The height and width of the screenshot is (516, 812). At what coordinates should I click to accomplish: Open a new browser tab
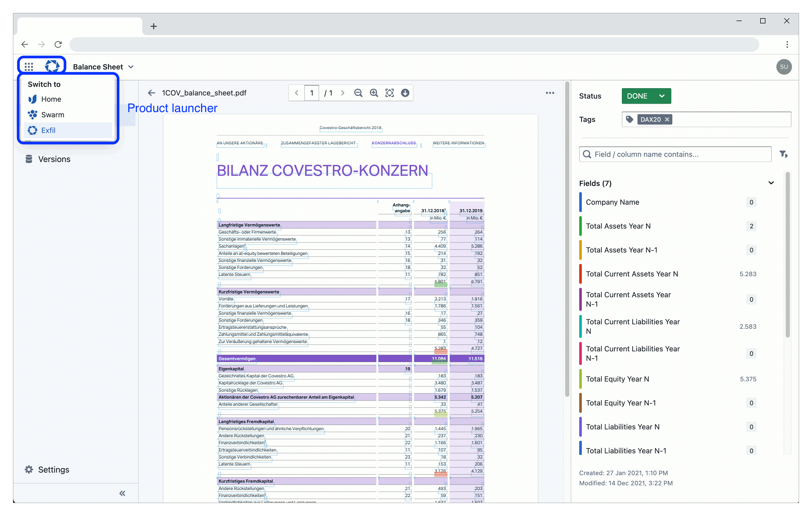pyautogui.click(x=153, y=26)
